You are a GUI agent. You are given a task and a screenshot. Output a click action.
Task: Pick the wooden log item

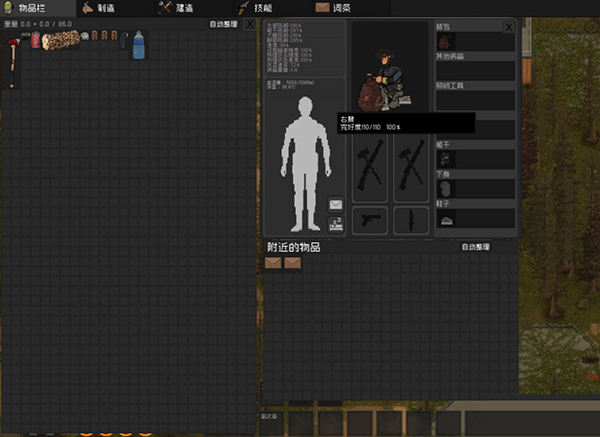pos(60,40)
